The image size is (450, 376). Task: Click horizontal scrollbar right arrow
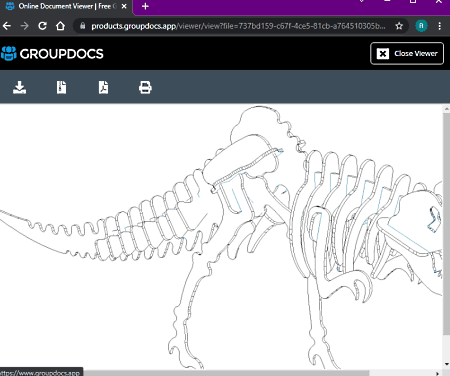tap(437, 373)
